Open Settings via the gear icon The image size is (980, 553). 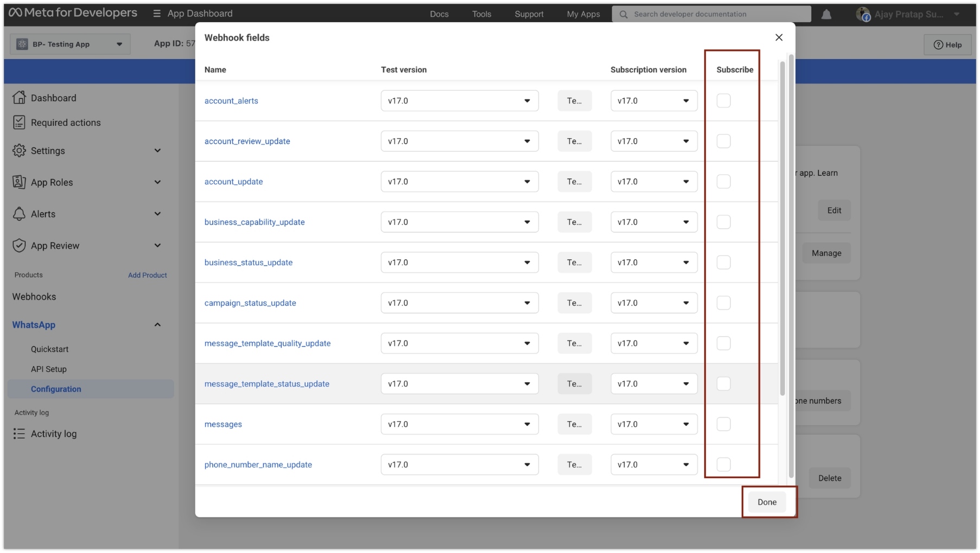point(18,151)
